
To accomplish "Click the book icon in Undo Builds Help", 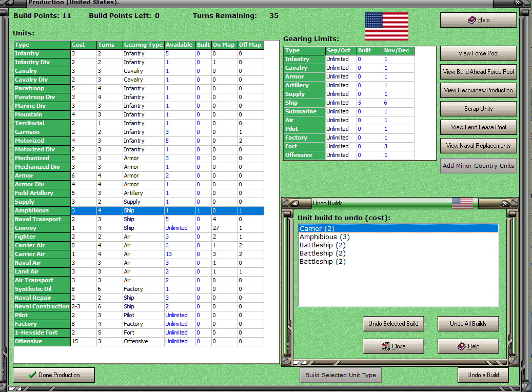I will coord(461,346).
